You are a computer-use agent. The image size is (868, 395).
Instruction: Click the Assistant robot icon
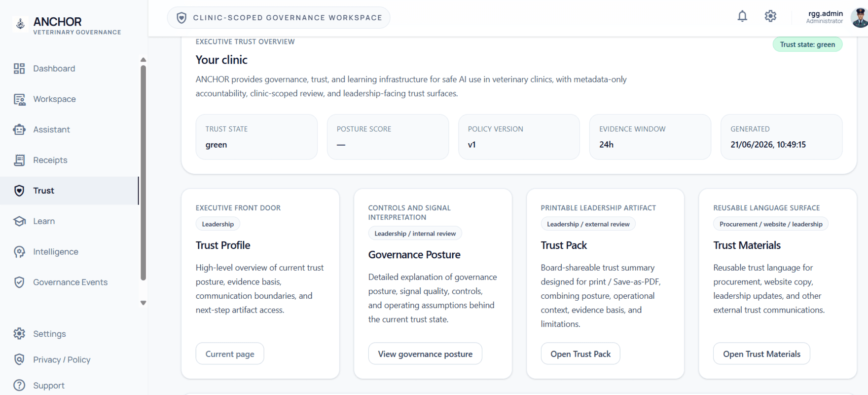click(19, 130)
